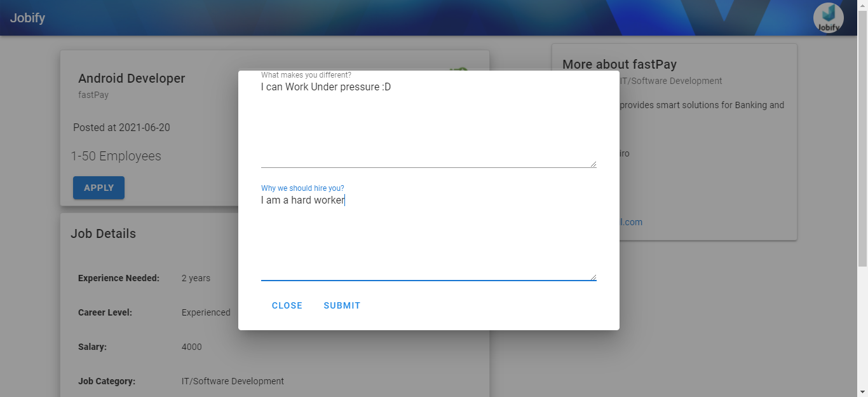Select the "1-50 Employees" text
Screen dimensions: 868x397
pos(116,156)
